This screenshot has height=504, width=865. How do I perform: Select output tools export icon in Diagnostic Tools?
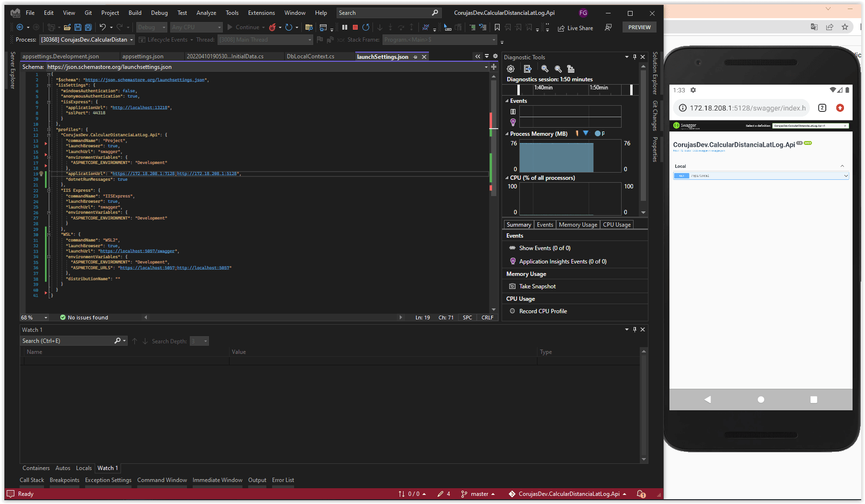pyautogui.click(x=528, y=69)
